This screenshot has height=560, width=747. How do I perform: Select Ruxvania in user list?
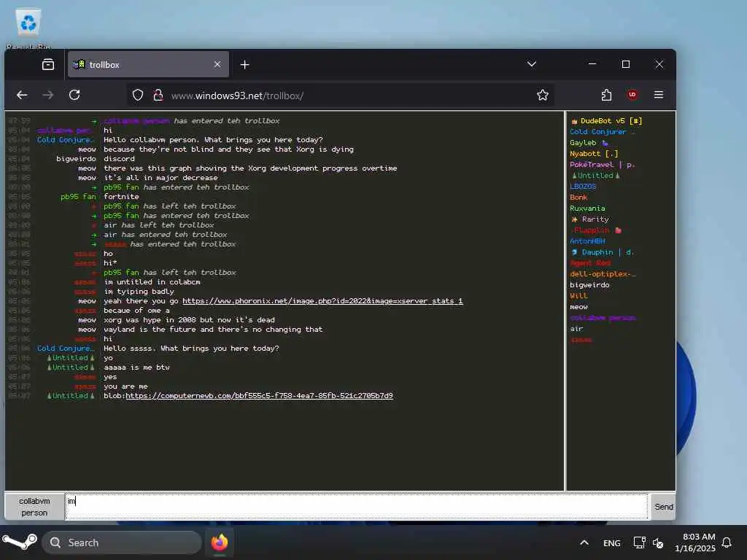[587, 209]
